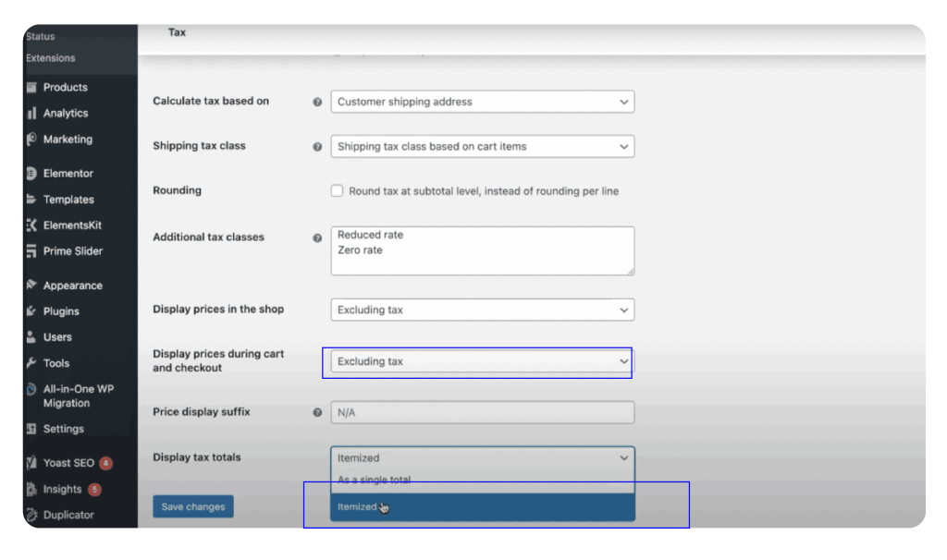Open Display prices in the shop dropdown

[482, 310]
